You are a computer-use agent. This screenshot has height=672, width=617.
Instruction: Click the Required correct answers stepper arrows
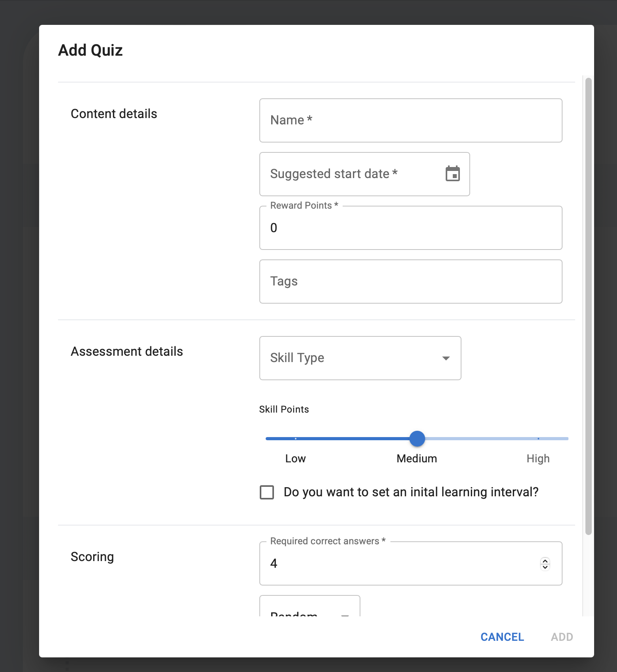545,563
